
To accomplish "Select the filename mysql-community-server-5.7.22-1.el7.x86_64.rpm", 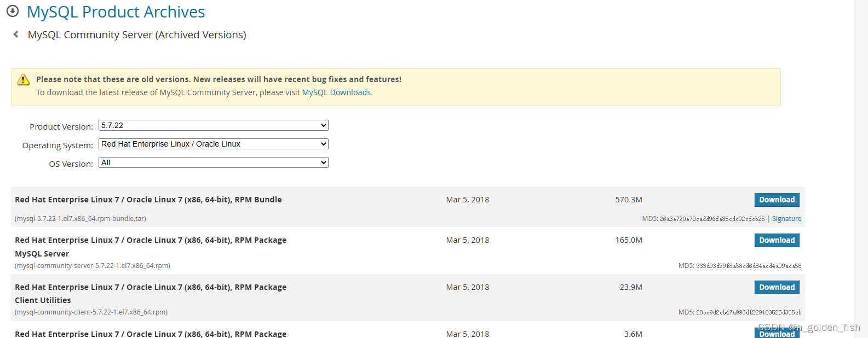I will pyautogui.click(x=93, y=266).
